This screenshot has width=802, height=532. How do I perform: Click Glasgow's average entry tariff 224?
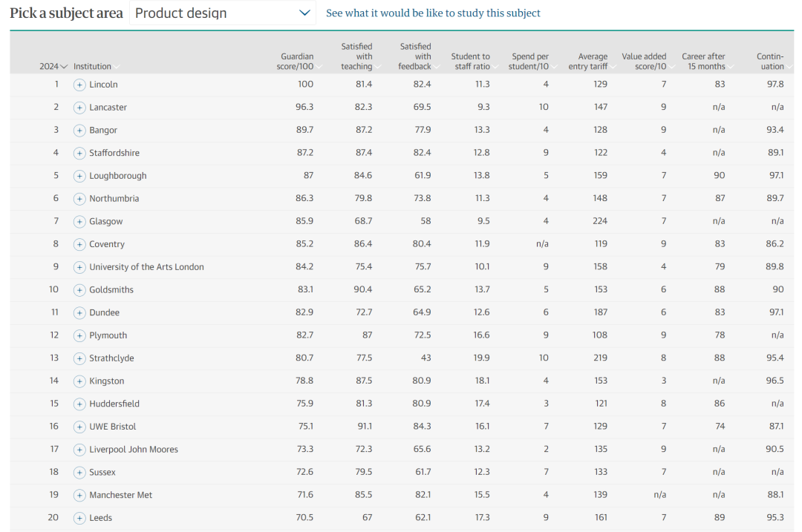pos(600,221)
